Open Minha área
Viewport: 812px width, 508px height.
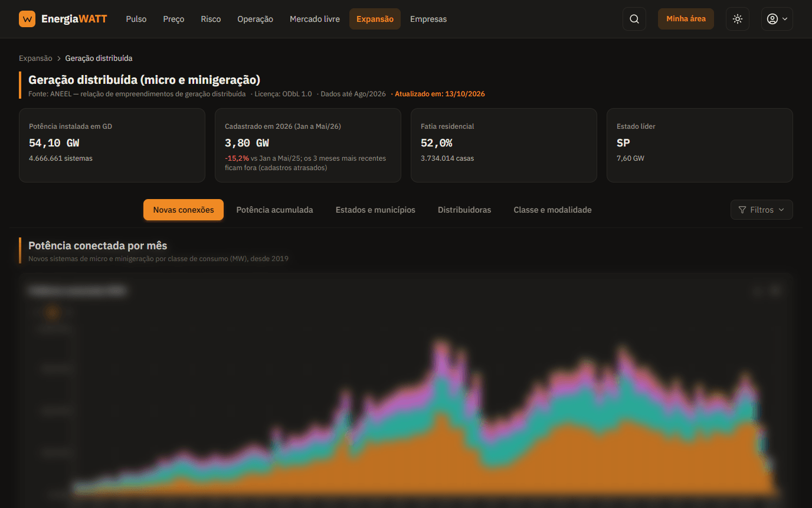(x=686, y=19)
